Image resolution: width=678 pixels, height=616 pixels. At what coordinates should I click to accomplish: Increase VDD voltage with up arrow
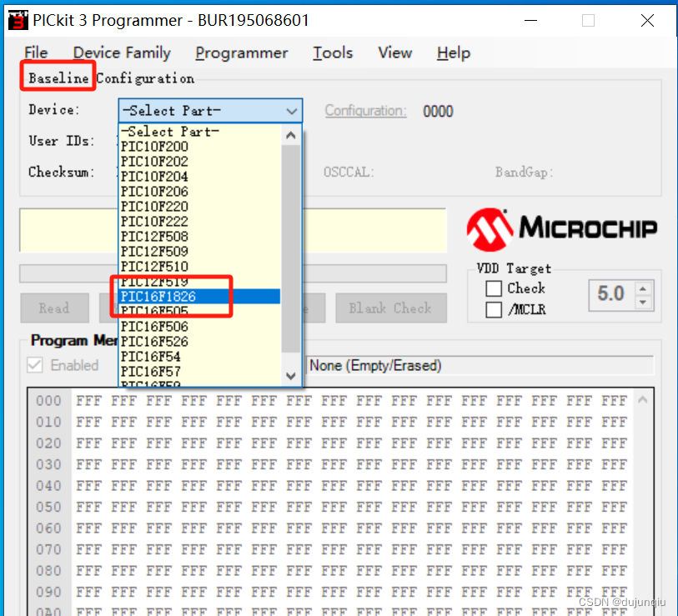tap(643, 288)
